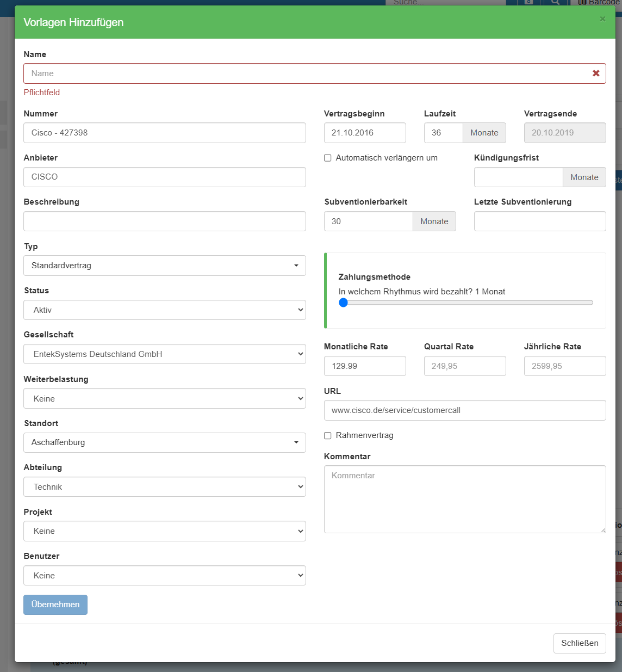The height and width of the screenshot is (672, 622).
Task: Click the Monate addon beside Kündigungsfrist
Action: pyautogui.click(x=584, y=177)
